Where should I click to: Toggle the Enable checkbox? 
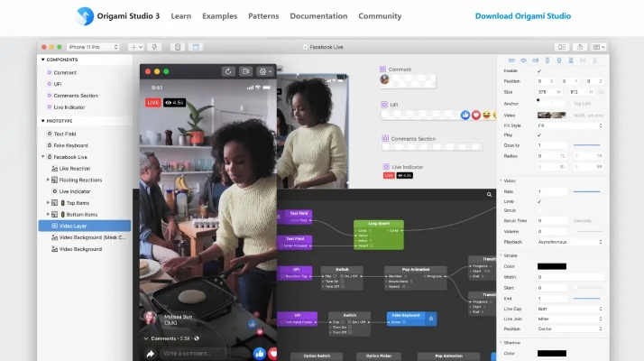(539, 70)
